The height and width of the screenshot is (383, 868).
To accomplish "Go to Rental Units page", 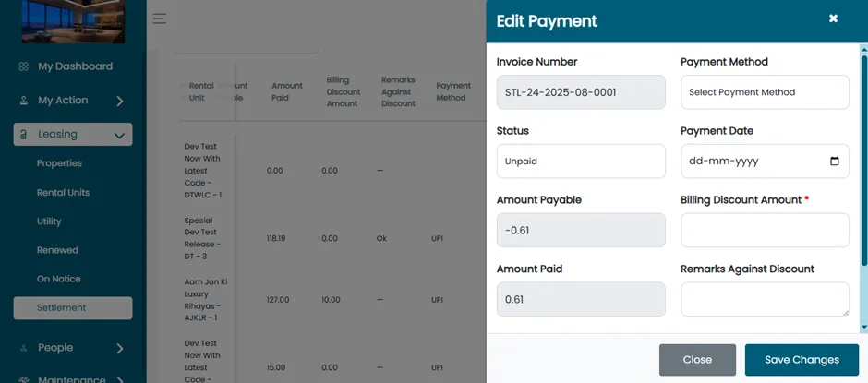I will point(63,193).
